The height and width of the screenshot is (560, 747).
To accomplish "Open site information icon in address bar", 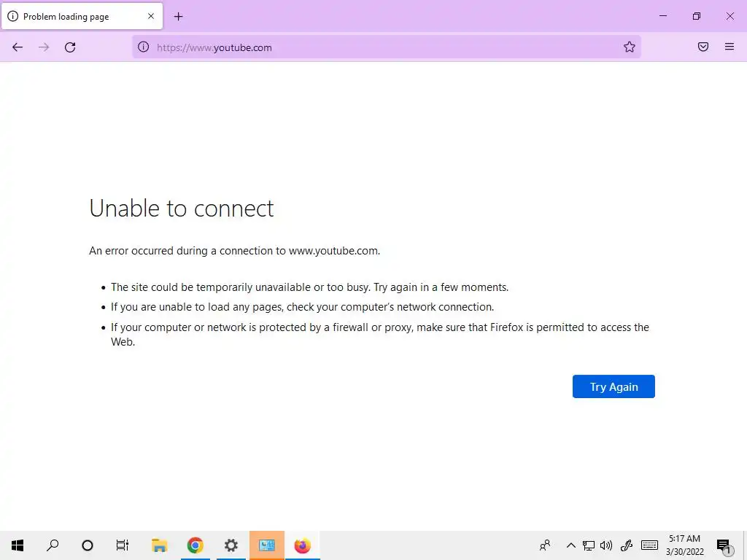I will tap(144, 47).
